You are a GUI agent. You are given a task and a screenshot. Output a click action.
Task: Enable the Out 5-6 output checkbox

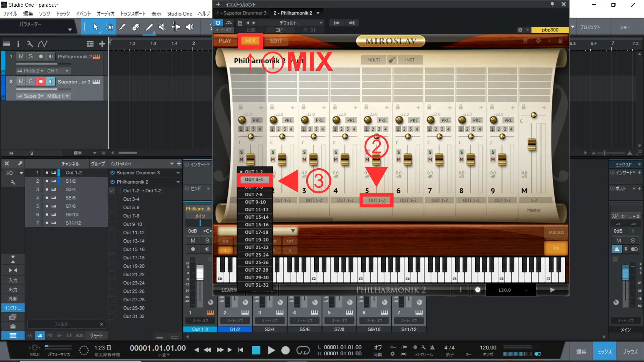click(x=112, y=207)
